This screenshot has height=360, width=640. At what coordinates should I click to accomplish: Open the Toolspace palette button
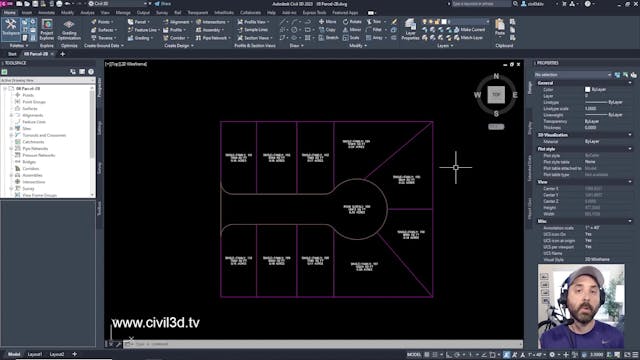(x=11, y=28)
